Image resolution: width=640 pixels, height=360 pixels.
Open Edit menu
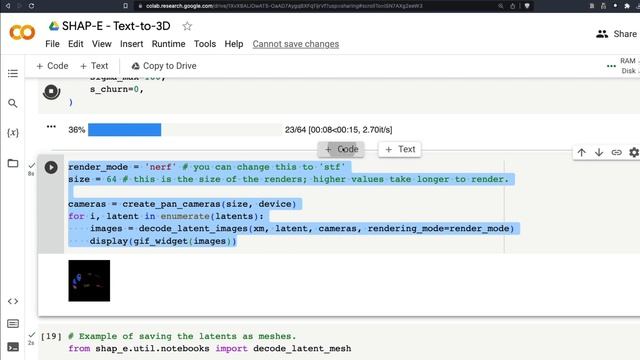point(76,44)
